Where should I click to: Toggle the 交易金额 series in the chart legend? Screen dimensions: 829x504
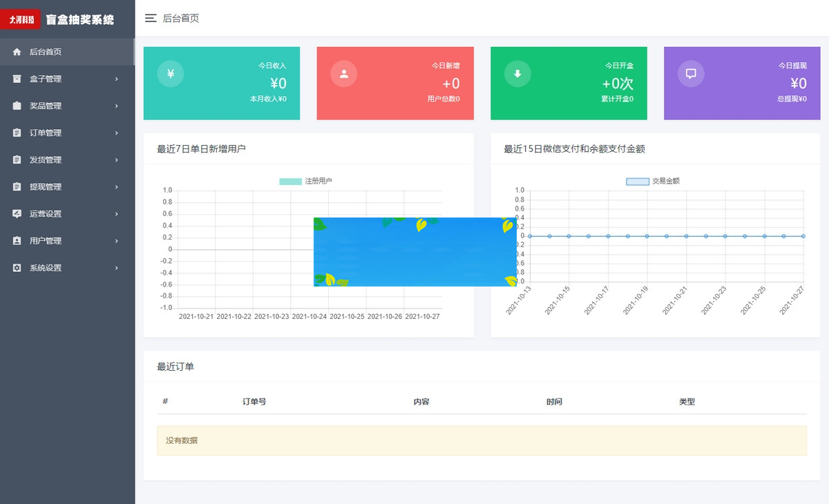pos(656,180)
